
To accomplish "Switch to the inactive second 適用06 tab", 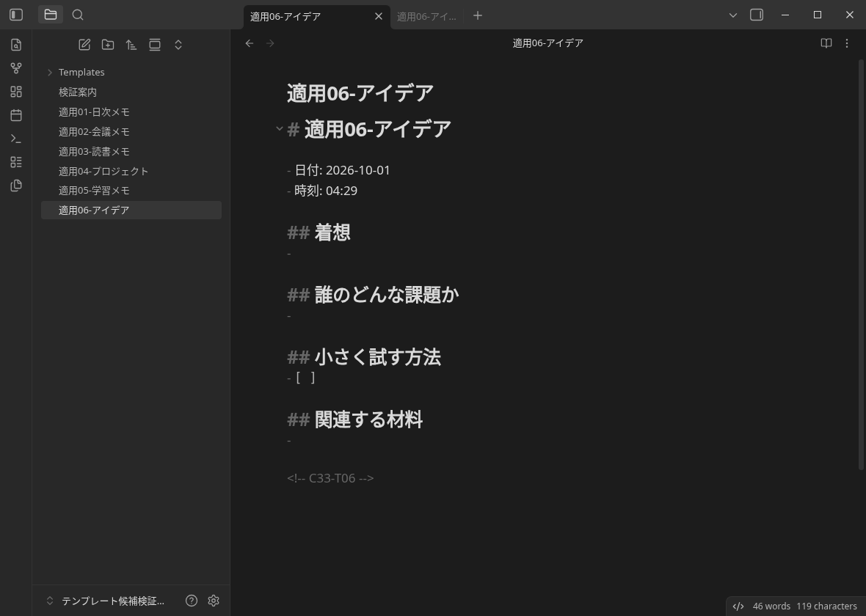I will coord(426,17).
